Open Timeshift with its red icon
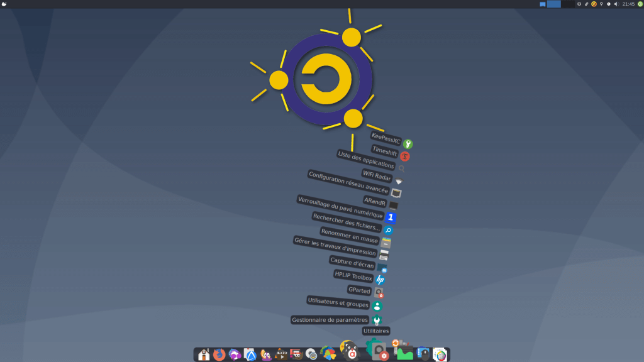Viewport: 644px width, 362px height. (x=404, y=156)
